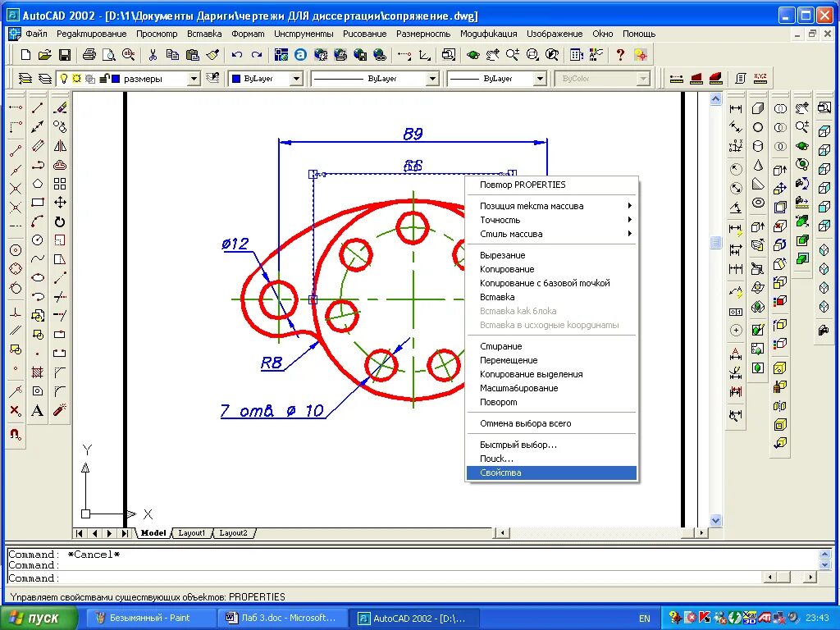Toggle layer freeze/thaw sun icon

tap(76, 79)
